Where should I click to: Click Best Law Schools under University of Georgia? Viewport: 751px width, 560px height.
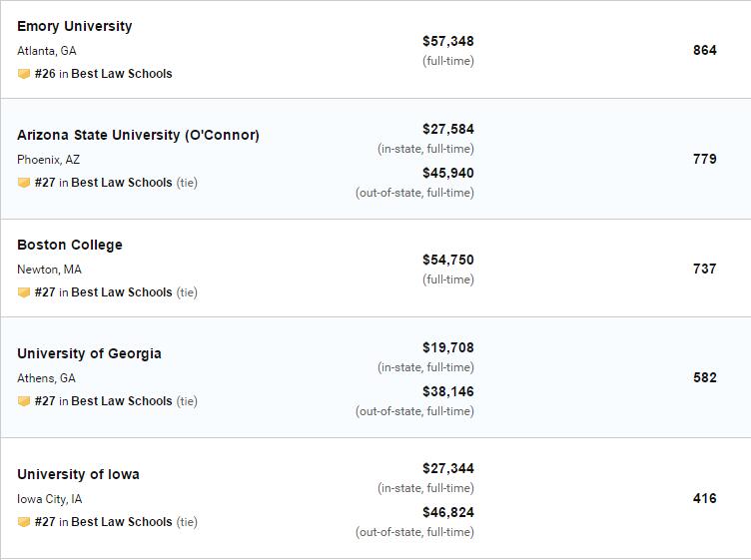coord(122,401)
